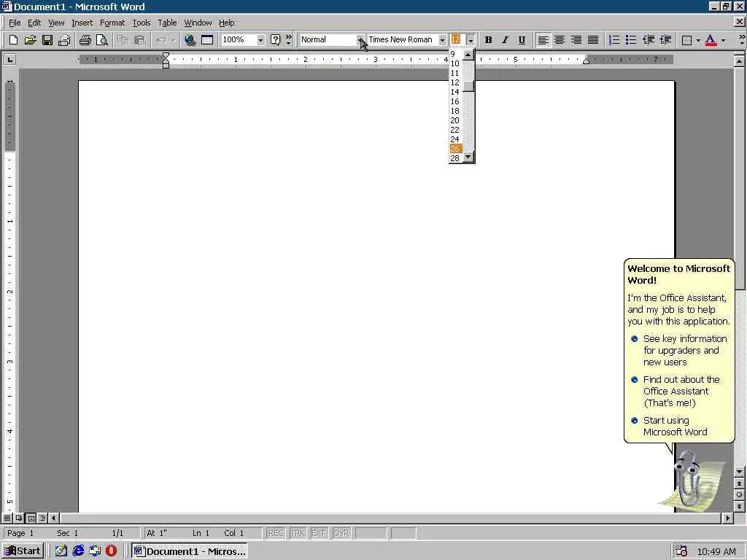747x560 pixels.
Task: Align text right
Action: [x=576, y=40]
